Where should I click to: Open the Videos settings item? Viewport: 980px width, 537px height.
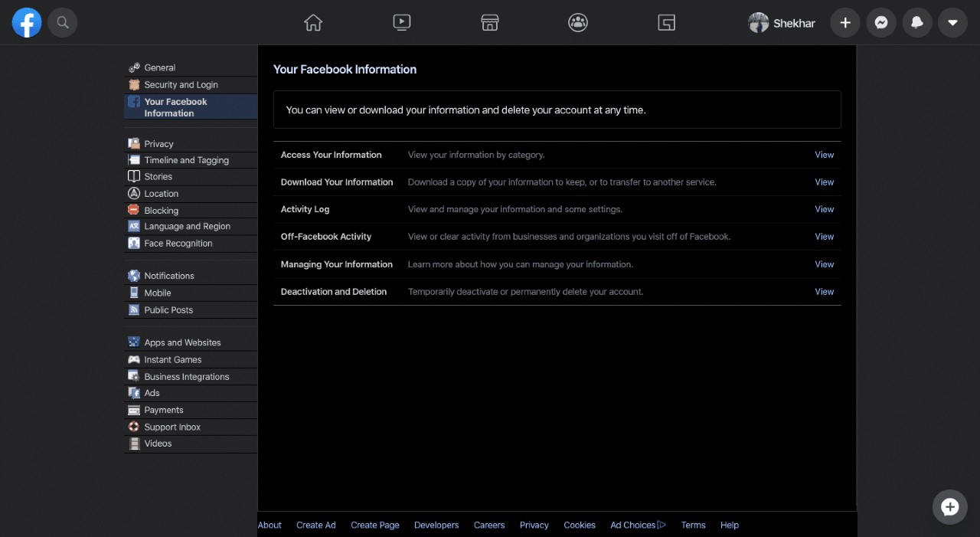191,444
